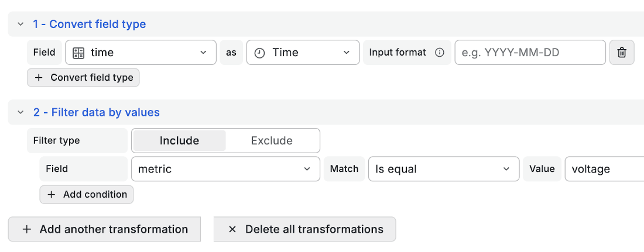Click the clock icon in Time selector
The width and height of the screenshot is (644, 252).
[259, 53]
